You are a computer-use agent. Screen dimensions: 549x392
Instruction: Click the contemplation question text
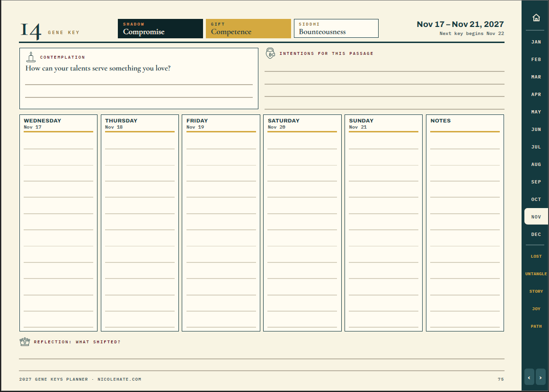(98, 68)
